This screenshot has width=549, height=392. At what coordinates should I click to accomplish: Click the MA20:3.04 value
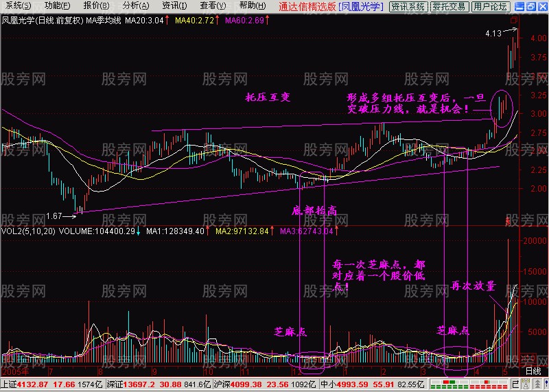145,21
